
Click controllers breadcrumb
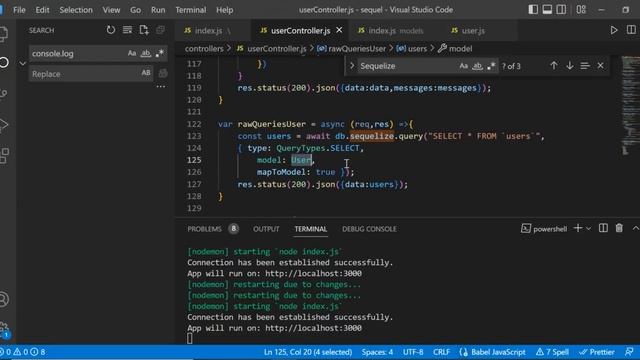[204, 49]
